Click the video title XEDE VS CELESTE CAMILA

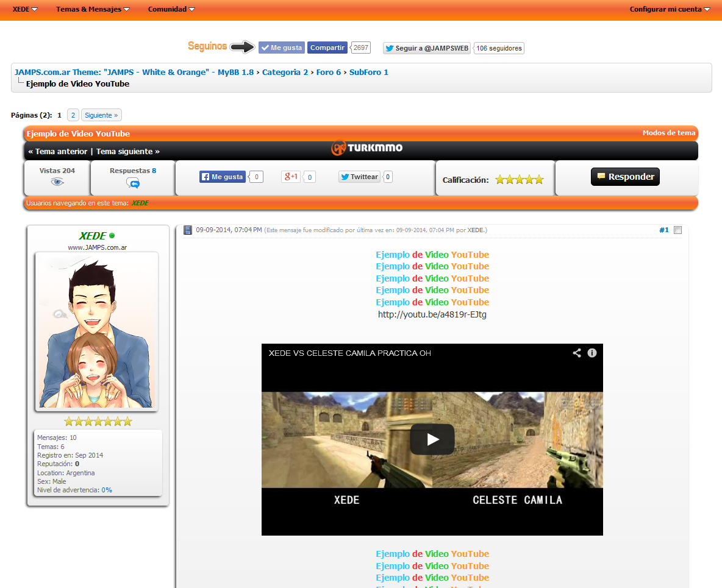(x=349, y=353)
